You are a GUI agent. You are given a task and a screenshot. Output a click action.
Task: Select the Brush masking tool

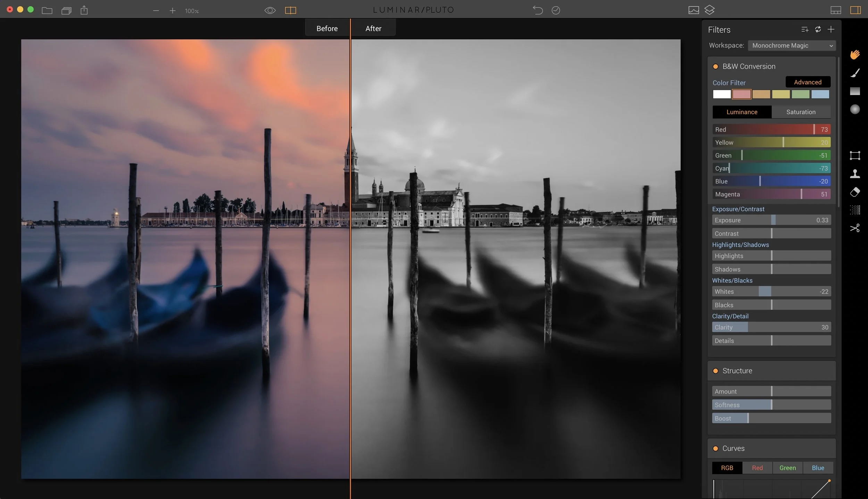coord(855,73)
